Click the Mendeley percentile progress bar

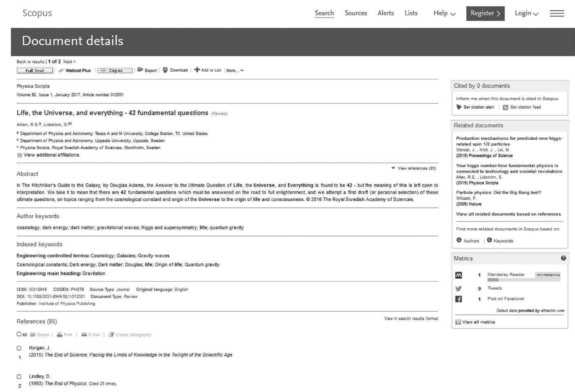(524, 280)
